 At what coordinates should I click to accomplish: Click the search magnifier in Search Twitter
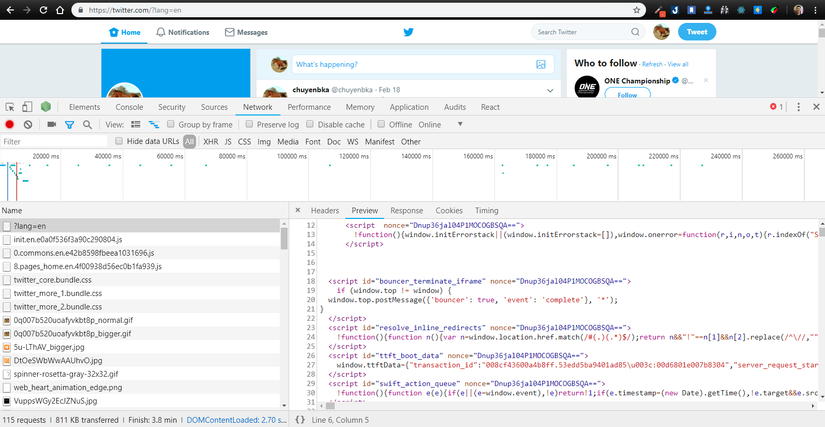(635, 32)
